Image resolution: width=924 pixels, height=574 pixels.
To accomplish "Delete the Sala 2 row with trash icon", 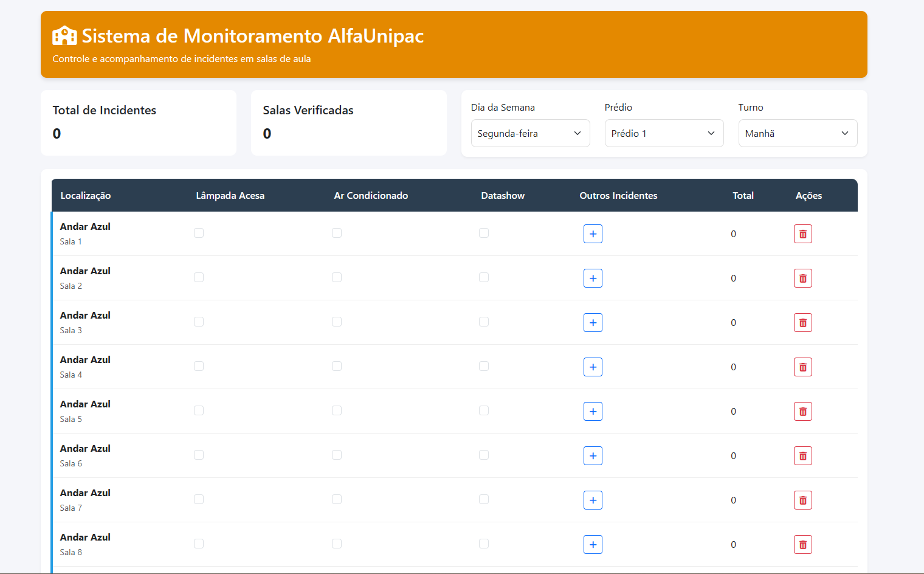I will coord(802,278).
